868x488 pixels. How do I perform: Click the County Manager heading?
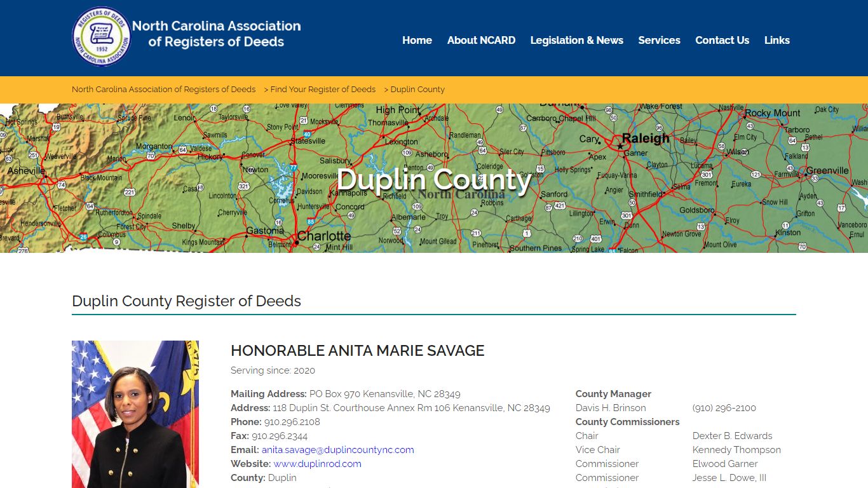pos(613,394)
